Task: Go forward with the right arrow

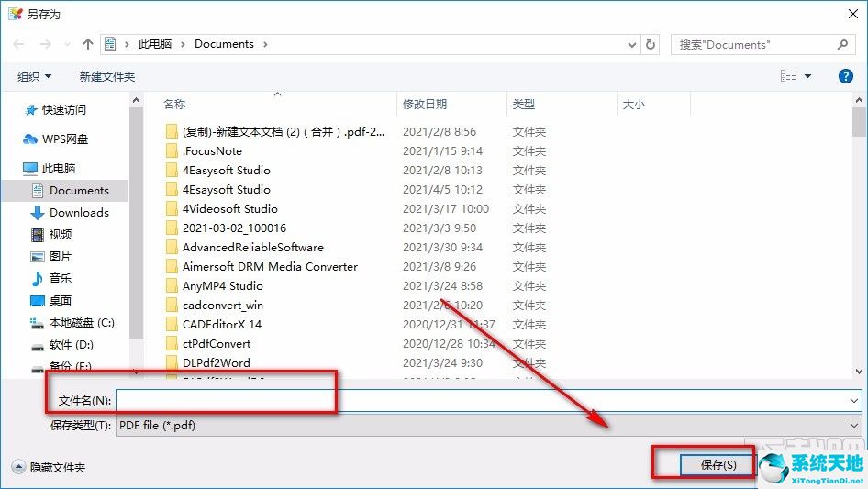Action: [46, 44]
